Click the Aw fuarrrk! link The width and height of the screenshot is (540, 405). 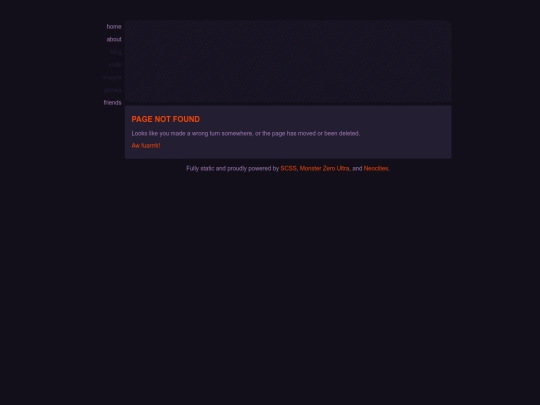pos(146,146)
